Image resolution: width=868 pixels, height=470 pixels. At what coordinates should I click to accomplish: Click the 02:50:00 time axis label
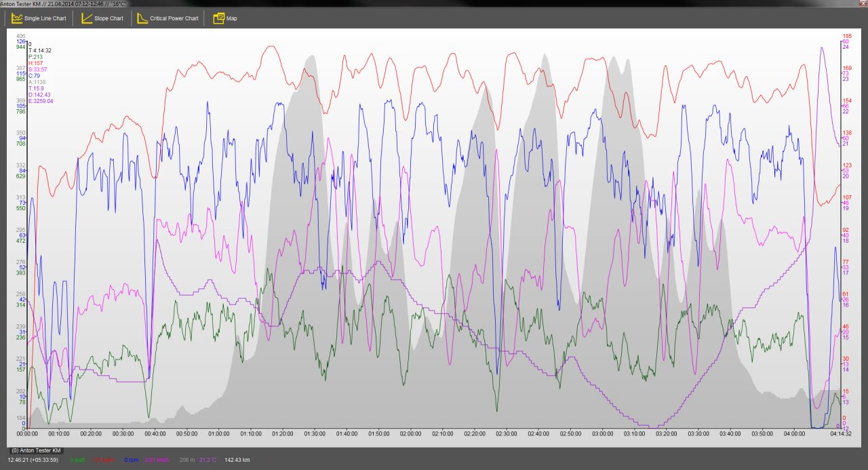[x=570, y=433]
